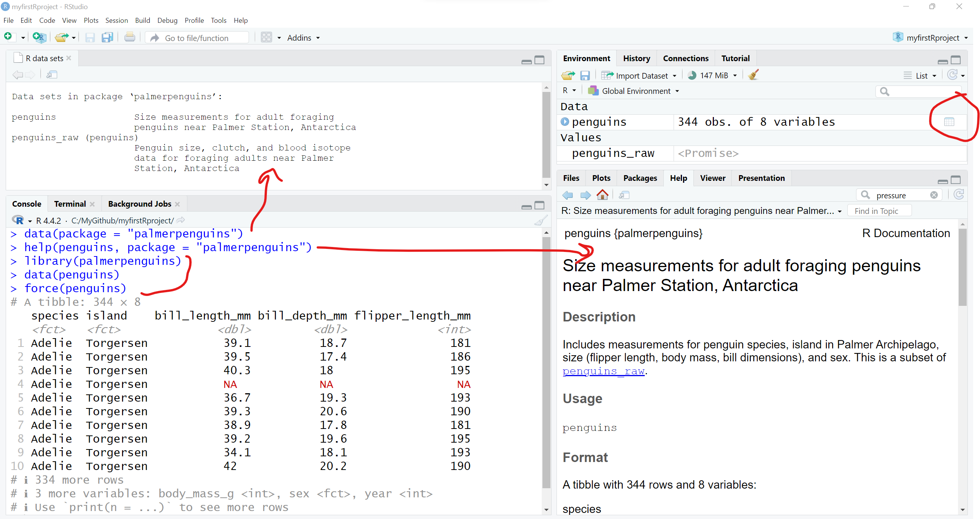The height and width of the screenshot is (519, 980).
Task: Switch to the Terminal tab
Action: click(x=70, y=204)
